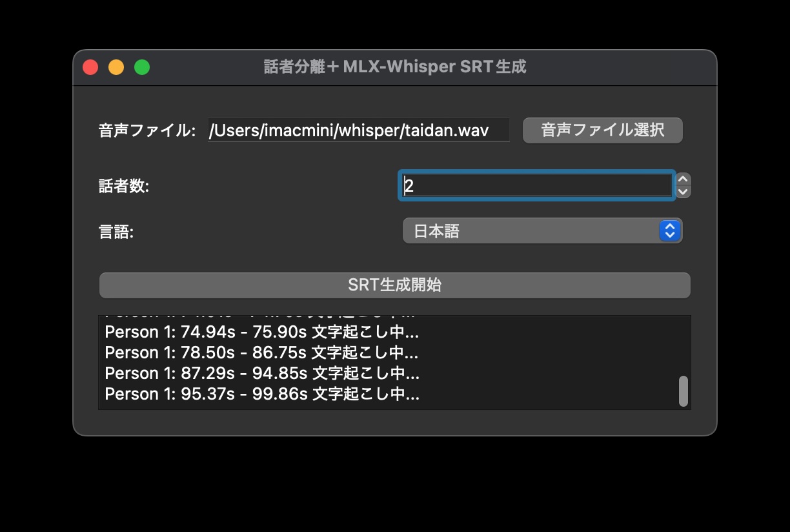Viewport: 790px width, 532px height.
Task: Click the 話者数: label
Action: (124, 187)
